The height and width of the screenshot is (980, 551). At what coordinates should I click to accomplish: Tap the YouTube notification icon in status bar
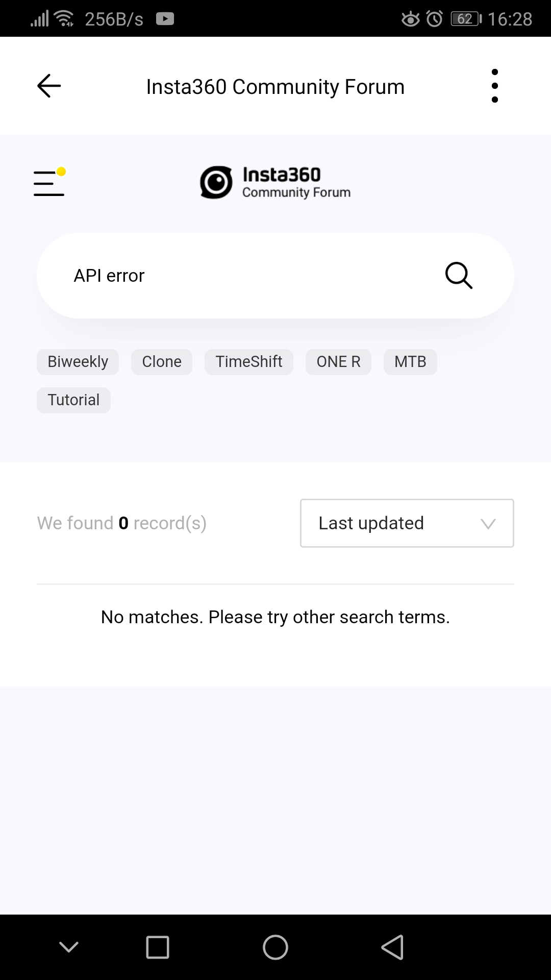coord(165,19)
